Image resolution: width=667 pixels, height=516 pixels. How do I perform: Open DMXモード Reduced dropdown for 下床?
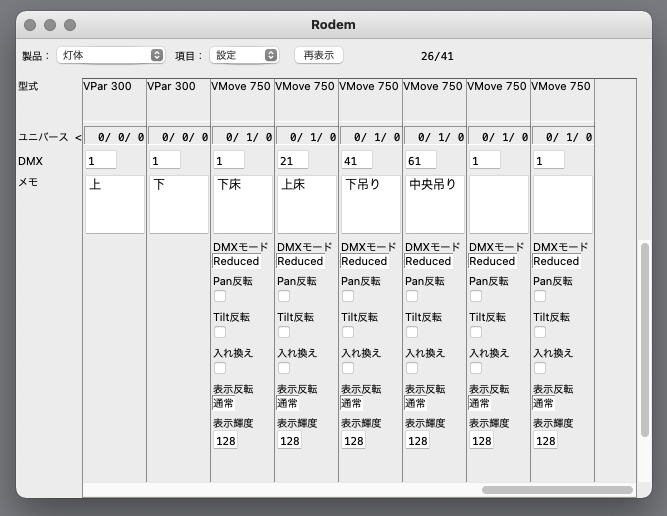[x=237, y=261]
